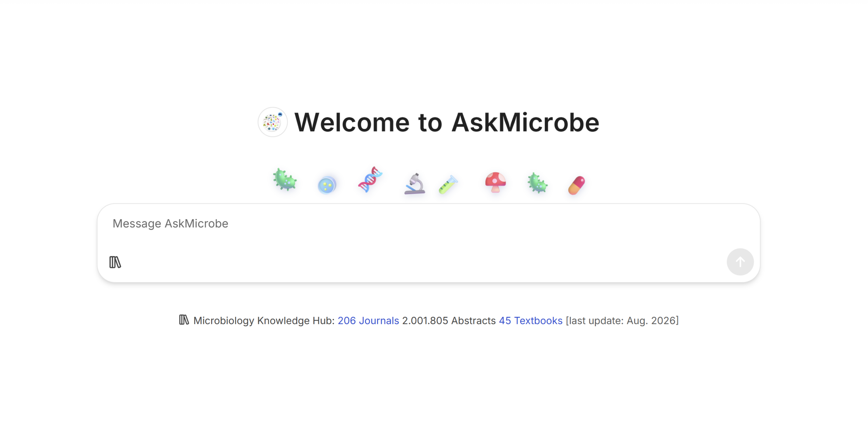This screenshot has height=425, width=868.
Task: Pick the red and orange pill emoji
Action: click(576, 185)
